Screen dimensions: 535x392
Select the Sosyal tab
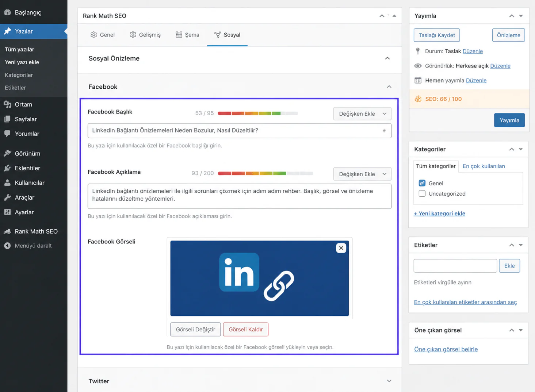(x=227, y=35)
